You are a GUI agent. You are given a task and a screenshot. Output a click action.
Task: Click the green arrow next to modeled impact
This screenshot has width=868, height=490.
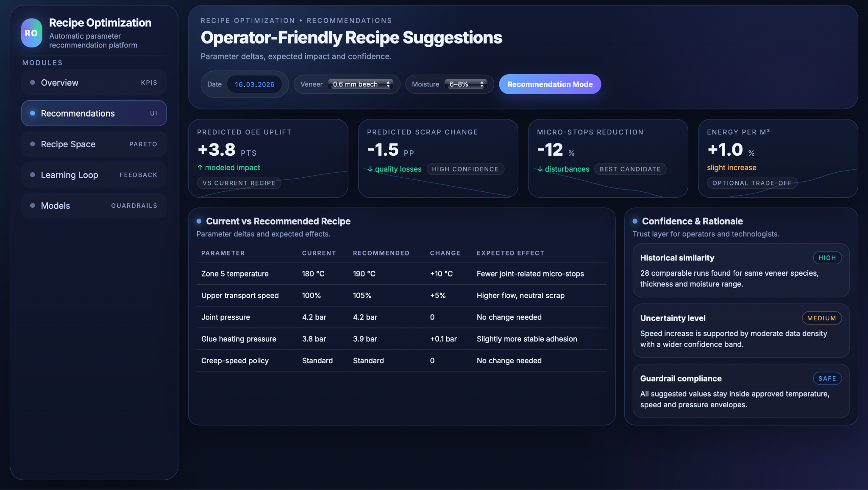click(x=200, y=168)
